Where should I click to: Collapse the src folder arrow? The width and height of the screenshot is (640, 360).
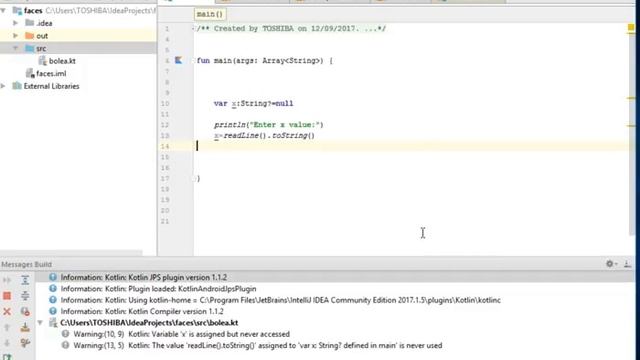pos(16,48)
